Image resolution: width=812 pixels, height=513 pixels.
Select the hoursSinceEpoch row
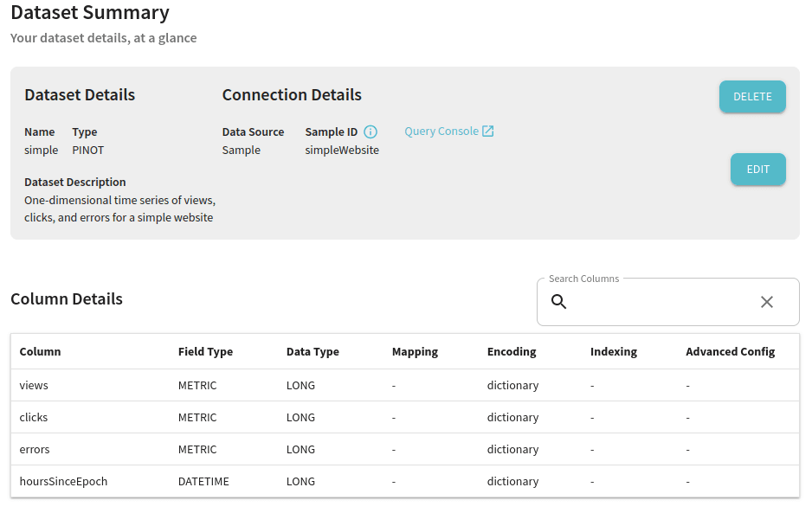tap(405, 481)
